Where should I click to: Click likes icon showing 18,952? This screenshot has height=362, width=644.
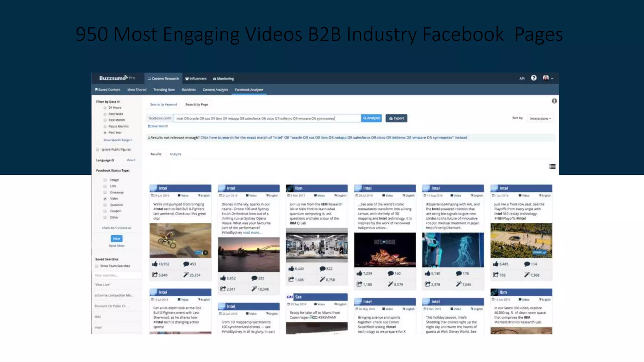pos(155,264)
